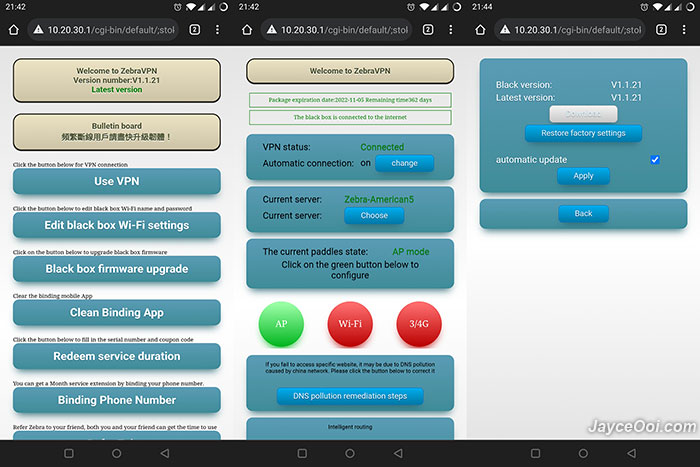
Task: Select red 3/4G mode circle button
Action: (419, 324)
